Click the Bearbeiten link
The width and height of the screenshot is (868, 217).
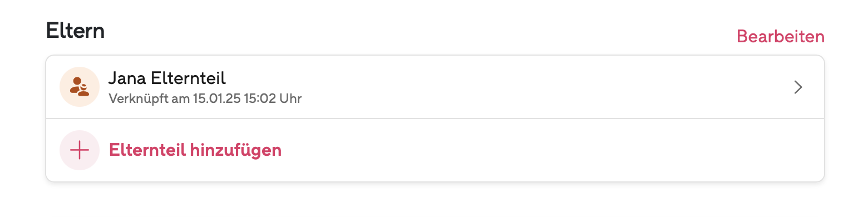click(x=780, y=37)
